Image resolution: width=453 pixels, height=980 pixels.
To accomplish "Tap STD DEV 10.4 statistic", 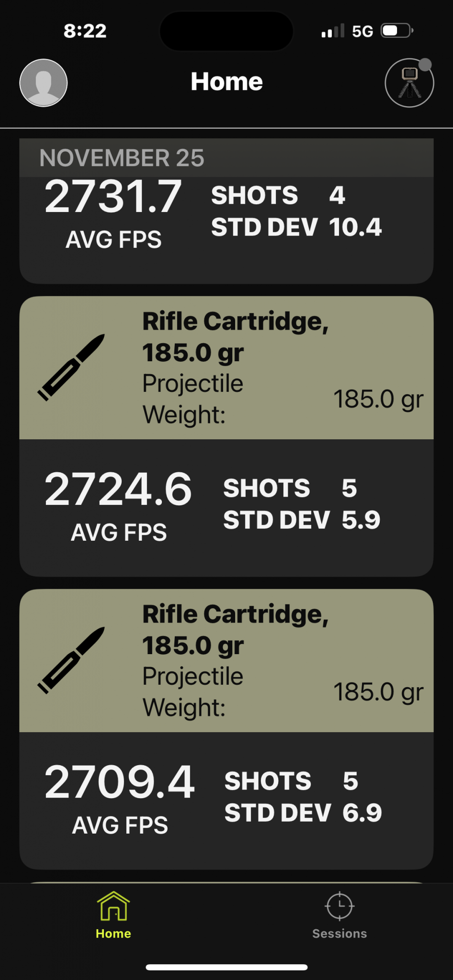I will click(296, 227).
